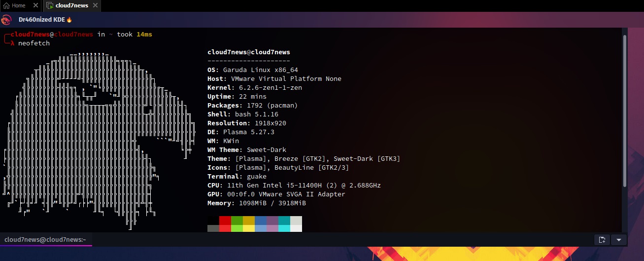The width and height of the screenshot is (644, 261).
Task: Click the Resolution: 1918x920 line
Action: pyautogui.click(x=247, y=123)
